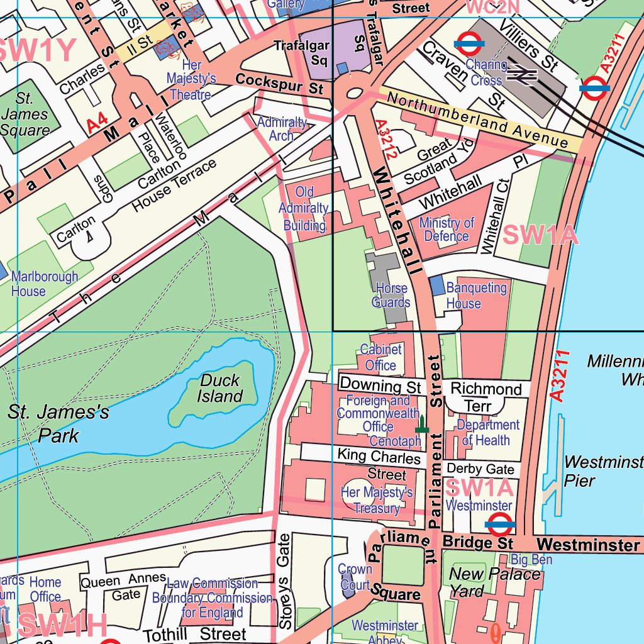Click the Ministry of Defence label
The image size is (644, 644).
click(x=447, y=230)
